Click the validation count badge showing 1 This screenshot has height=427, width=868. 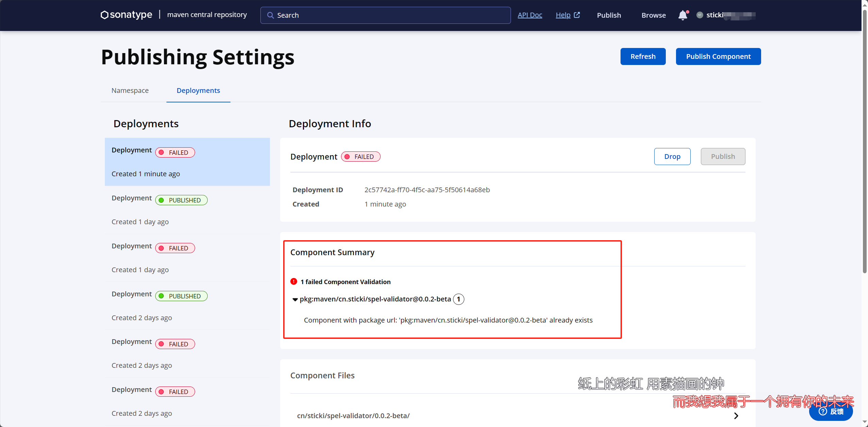(x=459, y=299)
